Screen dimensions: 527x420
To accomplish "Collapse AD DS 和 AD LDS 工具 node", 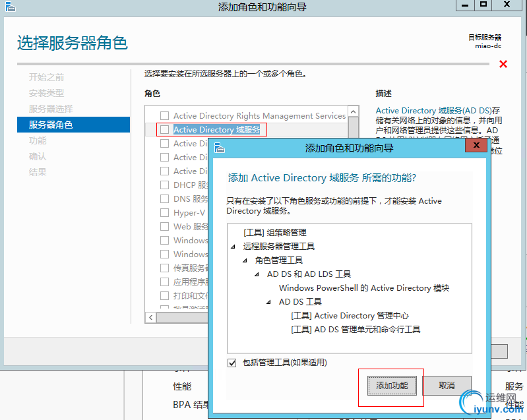I will (257, 274).
